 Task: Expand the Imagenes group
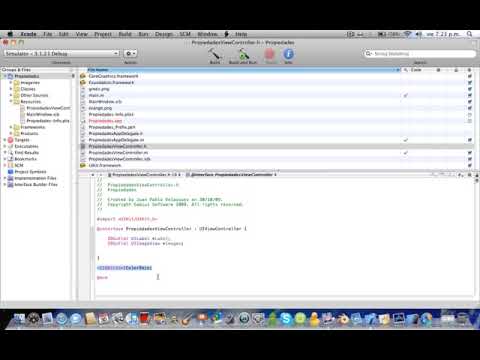[x=11, y=83]
